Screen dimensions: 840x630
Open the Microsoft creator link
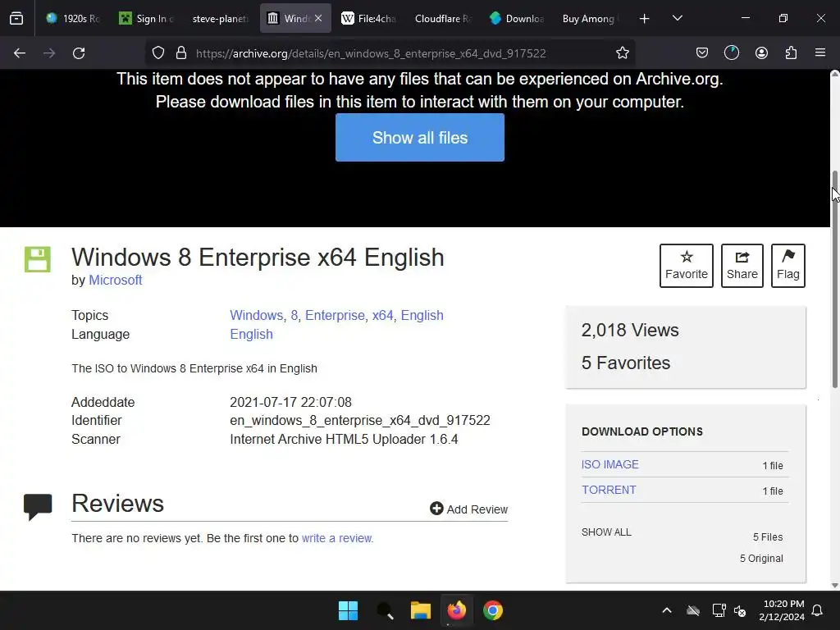115,281
